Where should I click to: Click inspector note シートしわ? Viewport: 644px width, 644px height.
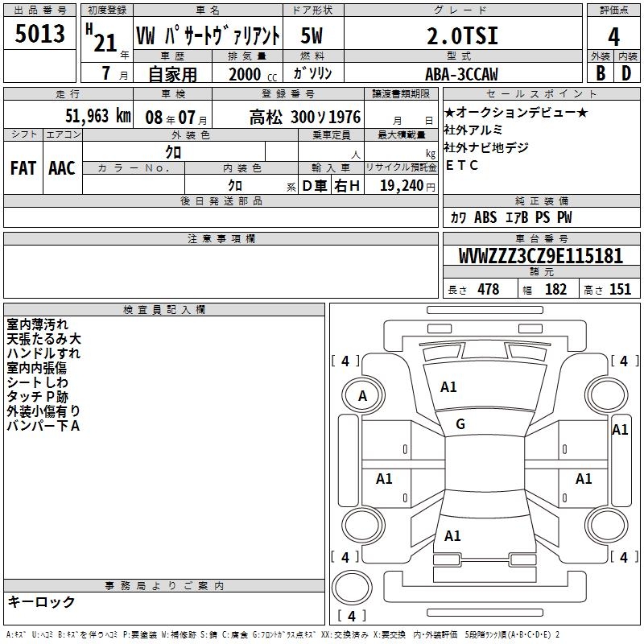point(37,382)
